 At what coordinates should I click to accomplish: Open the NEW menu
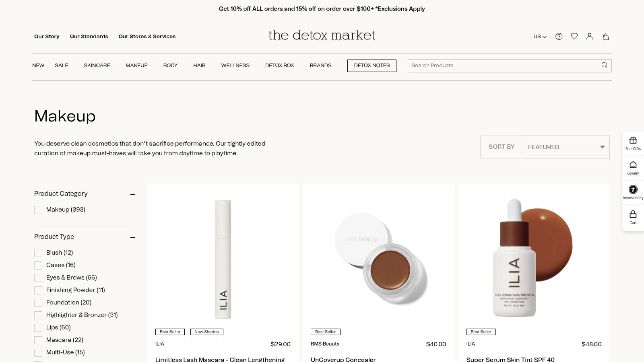pyautogui.click(x=38, y=65)
